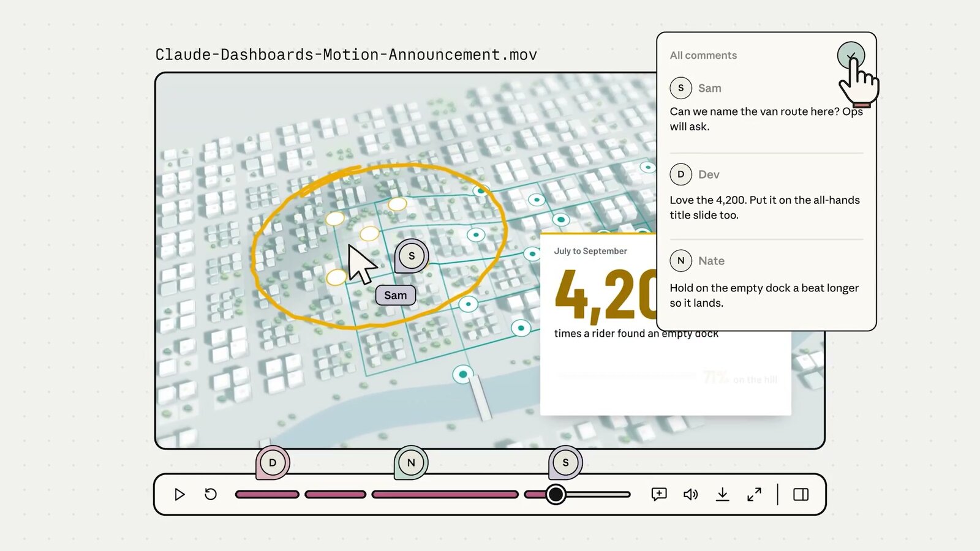Toggle the side panel icon
Viewport: 980px width, 551px height.
pos(801,494)
